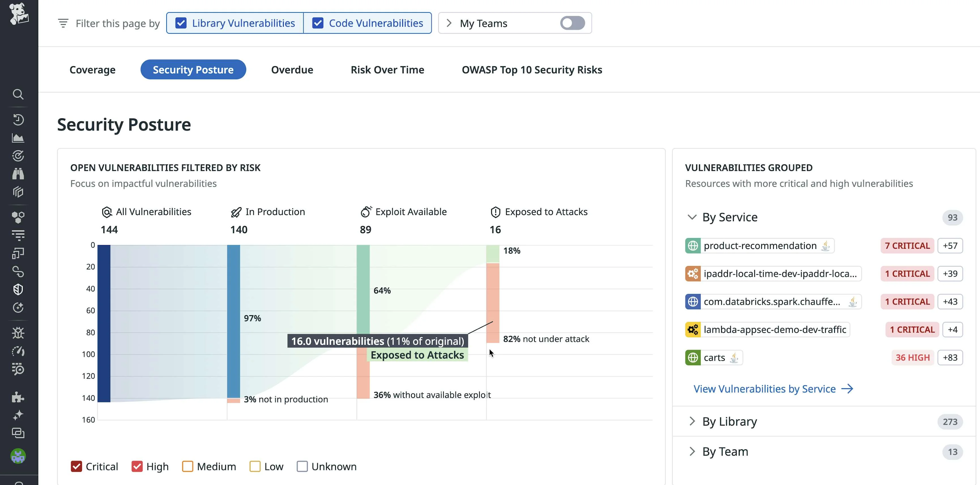Click the Java icon beside carts service
This screenshot has width=980, height=485.
click(x=734, y=357)
